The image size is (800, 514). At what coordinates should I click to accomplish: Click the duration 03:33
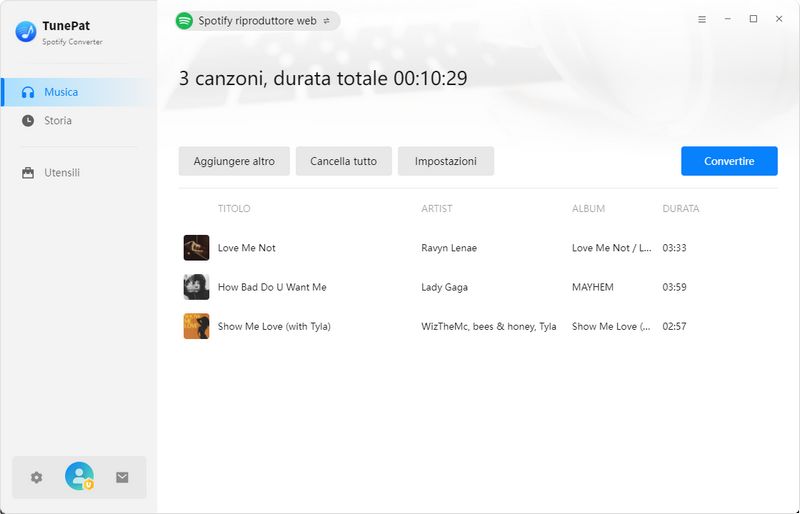pyautogui.click(x=674, y=248)
